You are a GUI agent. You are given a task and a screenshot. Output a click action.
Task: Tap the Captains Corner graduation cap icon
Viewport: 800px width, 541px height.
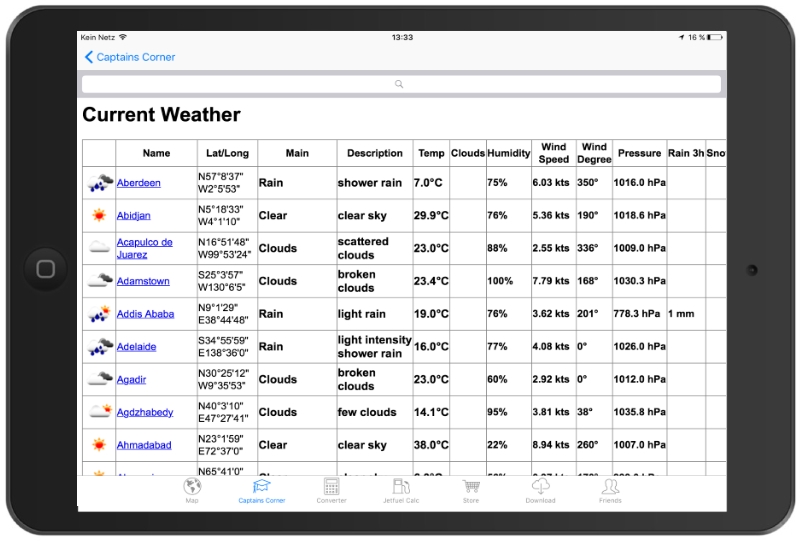[261, 487]
